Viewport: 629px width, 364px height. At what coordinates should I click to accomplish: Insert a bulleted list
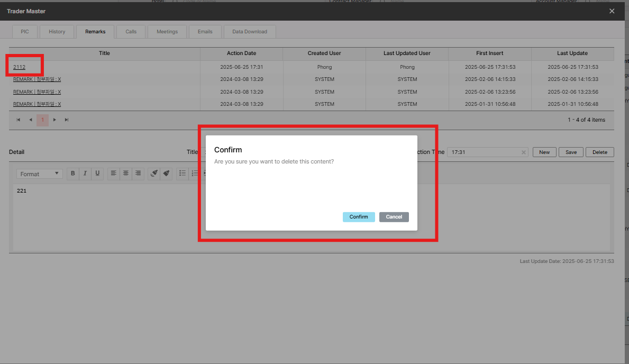pos(183,174)
